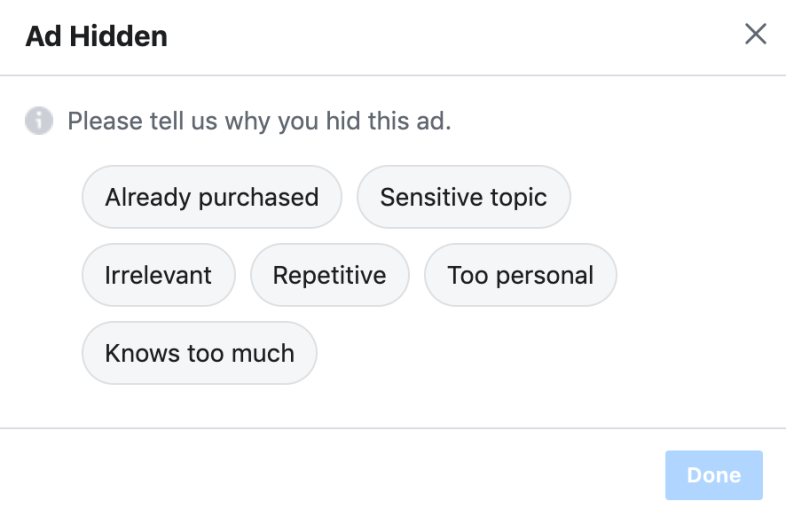
Task: Toggle the 'Sensitive topic' pill
Action: coord(464,197)
